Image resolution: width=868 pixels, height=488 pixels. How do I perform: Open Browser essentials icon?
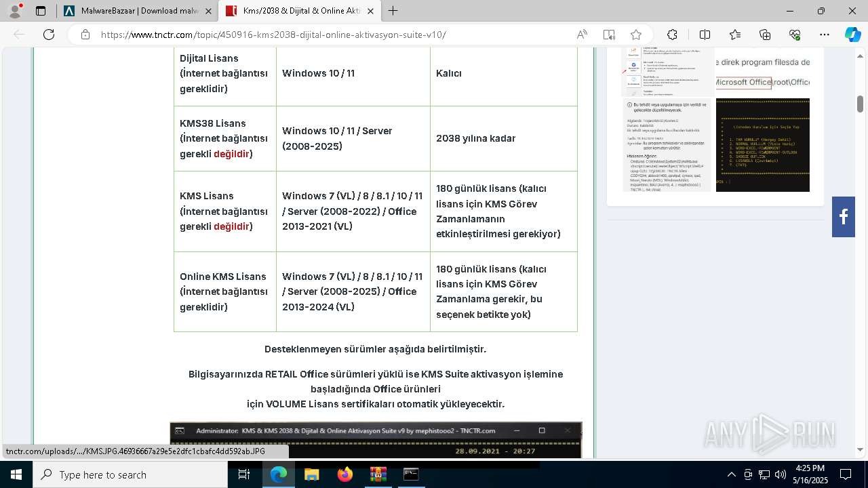(795, 35)
